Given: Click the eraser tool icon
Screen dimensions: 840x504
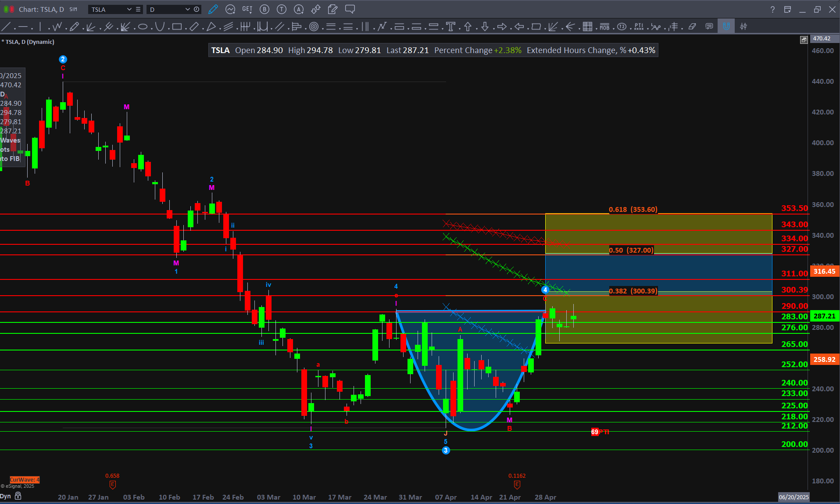Looking at the screenshot, I should tap(692, 27).
